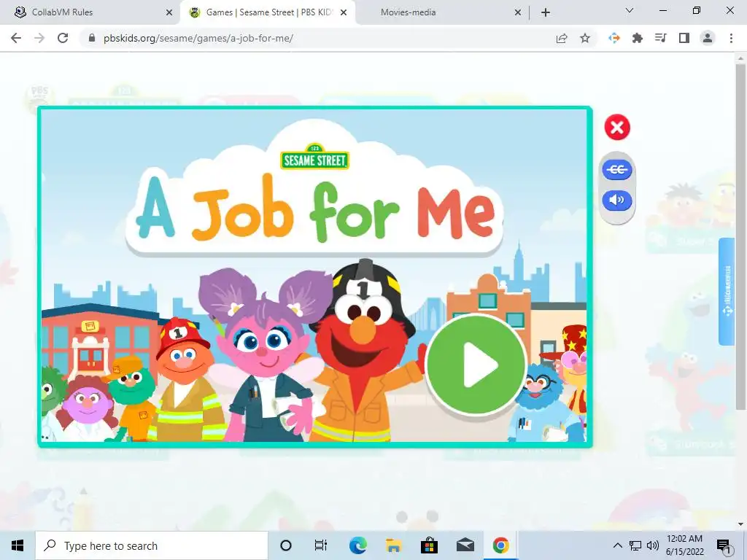Toggle closed captions for the game
Screen dimensions: 747x560
pyautogui.click(x=617, y=169)
